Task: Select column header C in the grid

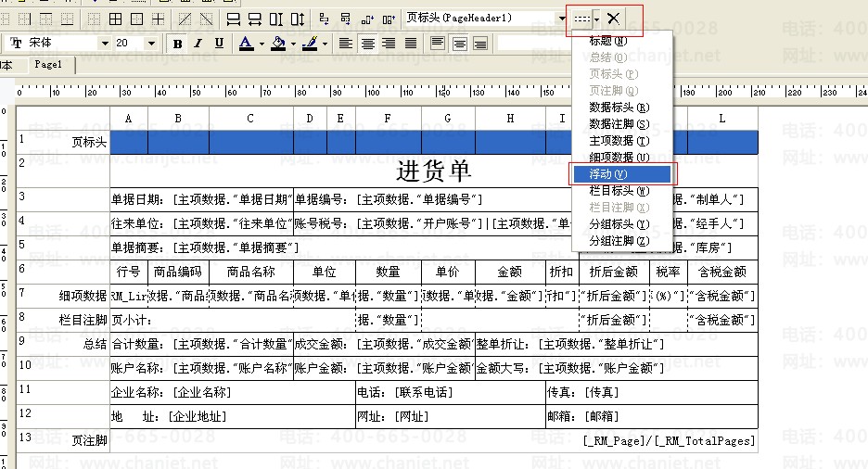Action: click(250, 119)
